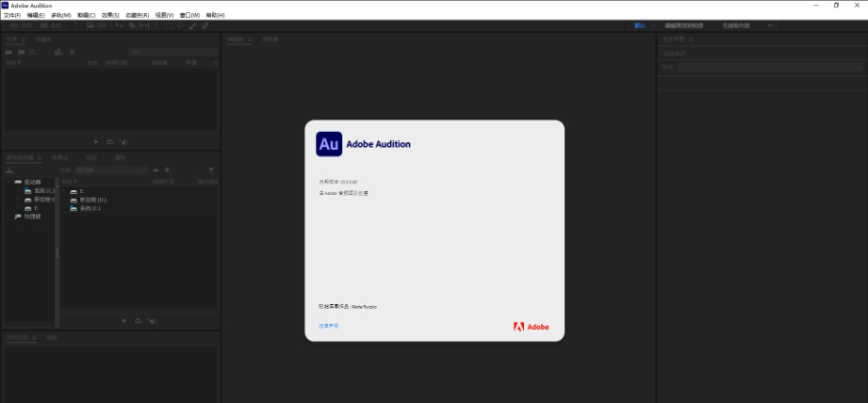Click the import file icon in Files panel
The width and height of the screenshot is (868, 403).
tap(21, 52)
